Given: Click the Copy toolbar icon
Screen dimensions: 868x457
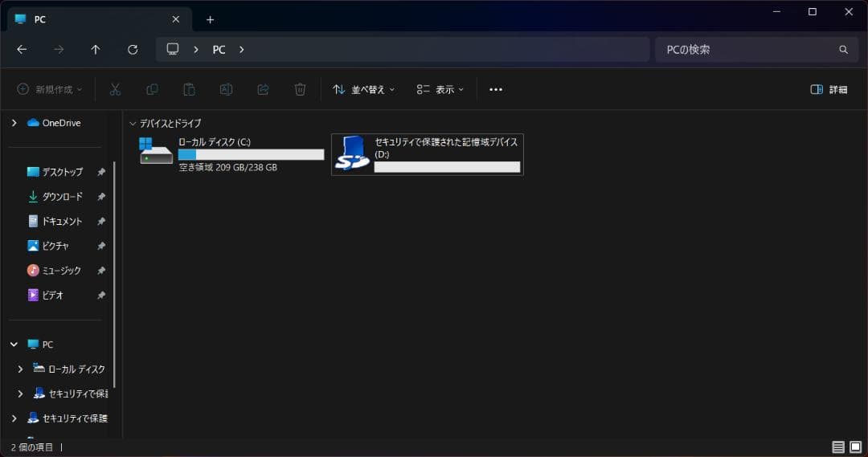Looking at the screenshot, I should pos(152,90).
